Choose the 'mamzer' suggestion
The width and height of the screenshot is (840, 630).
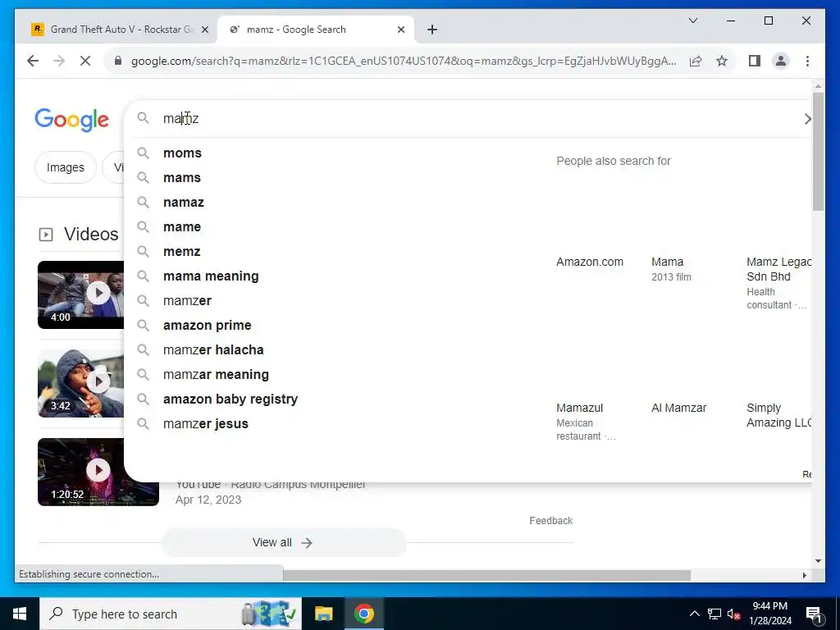(187, 301)
